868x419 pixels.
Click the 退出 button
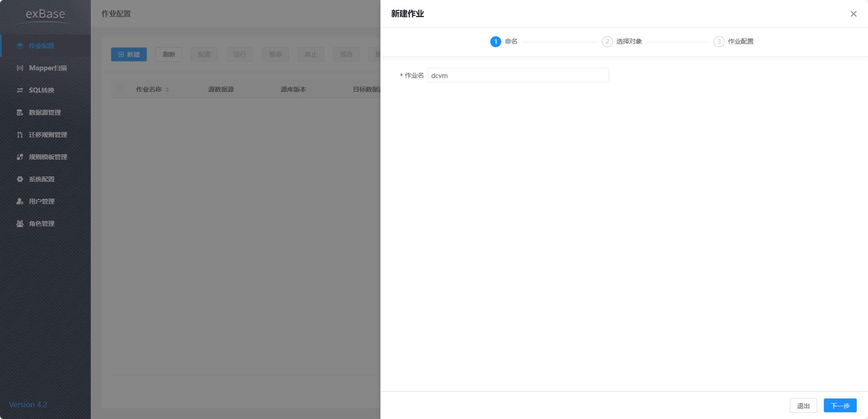[803, 405]
